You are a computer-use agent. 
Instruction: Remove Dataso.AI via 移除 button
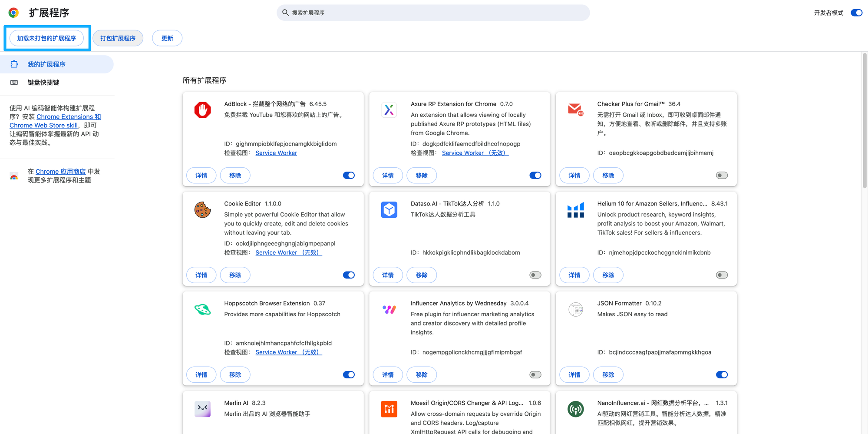422,275
